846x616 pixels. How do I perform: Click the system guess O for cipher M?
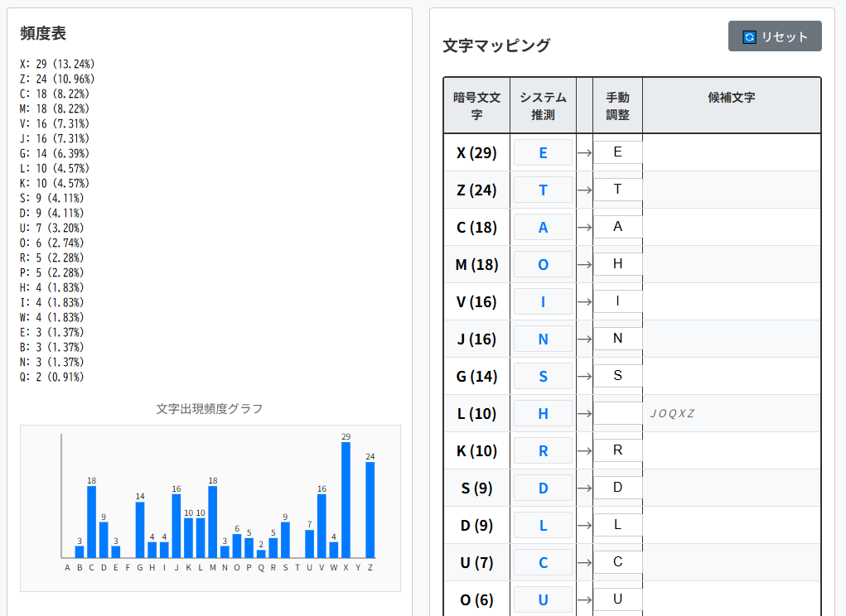click(x=543, y=264)
